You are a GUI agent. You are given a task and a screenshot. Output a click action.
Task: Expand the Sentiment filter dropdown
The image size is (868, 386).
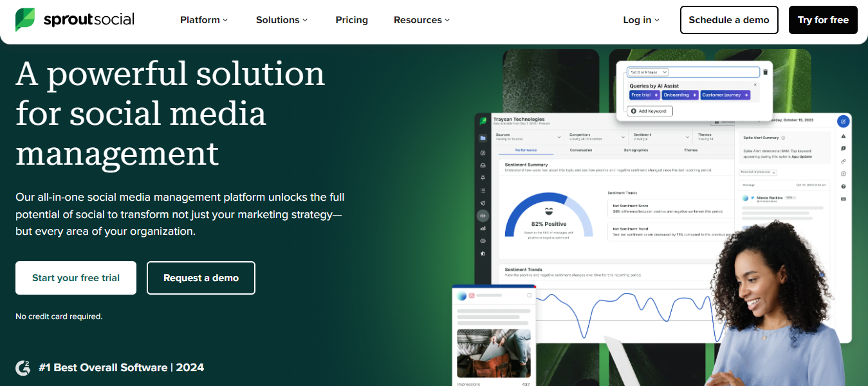tap(660, 137)
